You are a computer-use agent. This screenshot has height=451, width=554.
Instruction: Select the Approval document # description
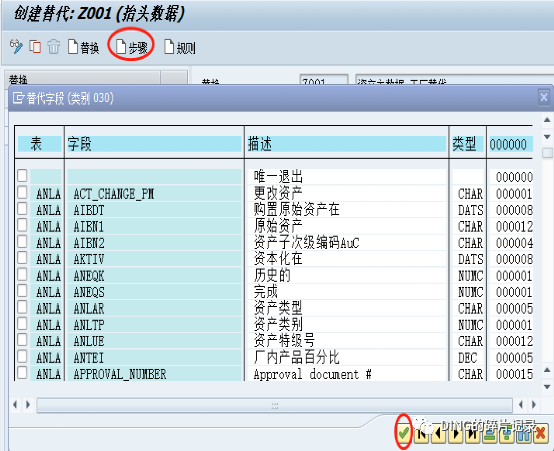coord(312,374)
